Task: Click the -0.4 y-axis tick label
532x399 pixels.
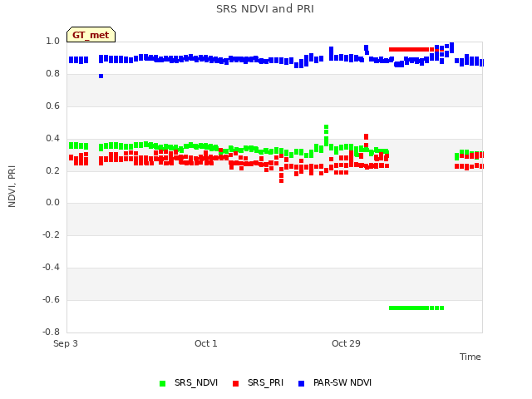Action: (51, 268)
